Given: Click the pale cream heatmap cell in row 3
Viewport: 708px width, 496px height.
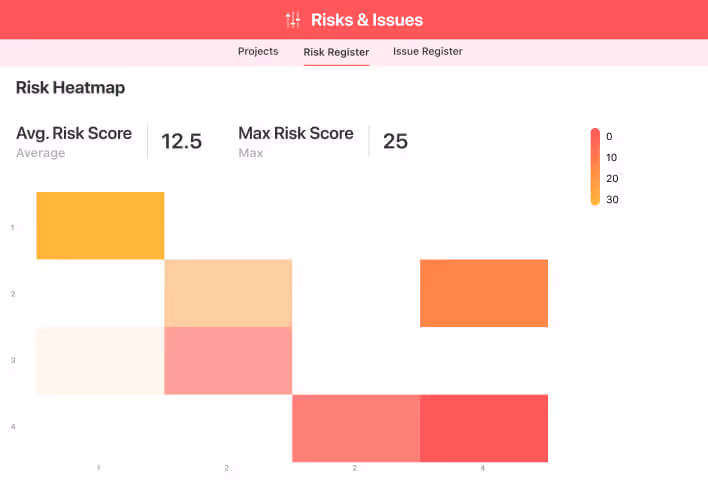Looking at the screenshot, I should [100, 360].
